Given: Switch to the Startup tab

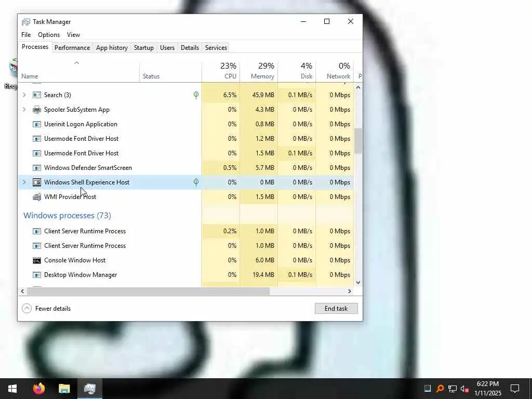Looking at the screenshot, I should pos(144,48).
